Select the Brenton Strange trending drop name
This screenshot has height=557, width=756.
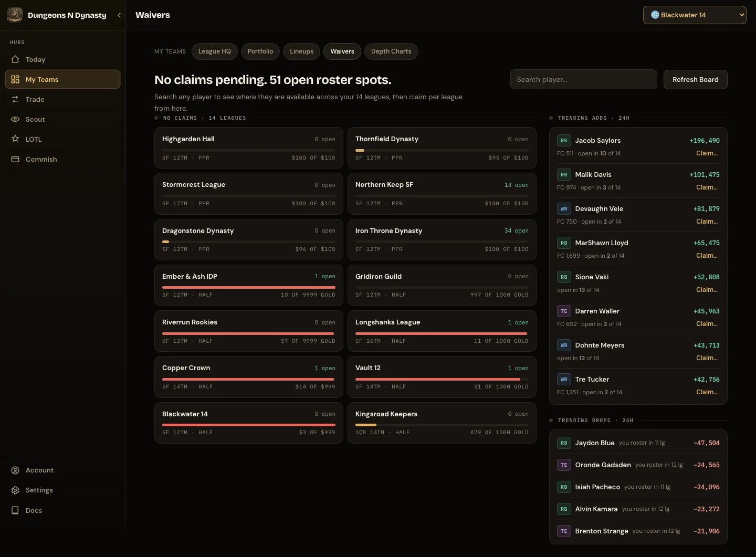602,531
